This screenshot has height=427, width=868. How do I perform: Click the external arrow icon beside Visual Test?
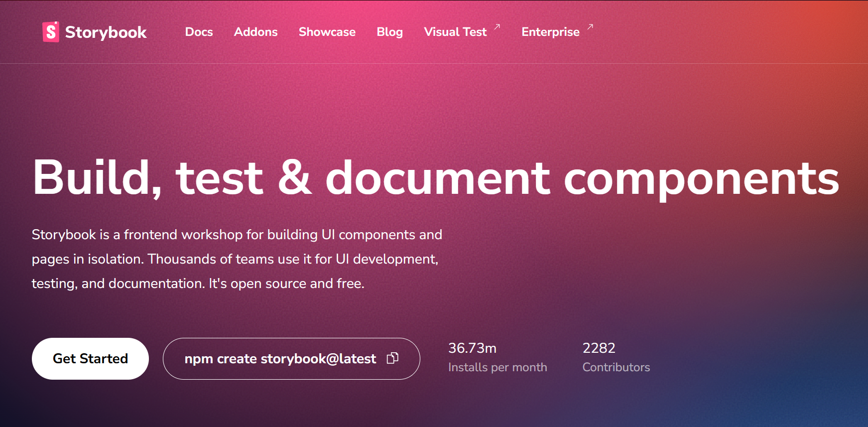[497, 27]
